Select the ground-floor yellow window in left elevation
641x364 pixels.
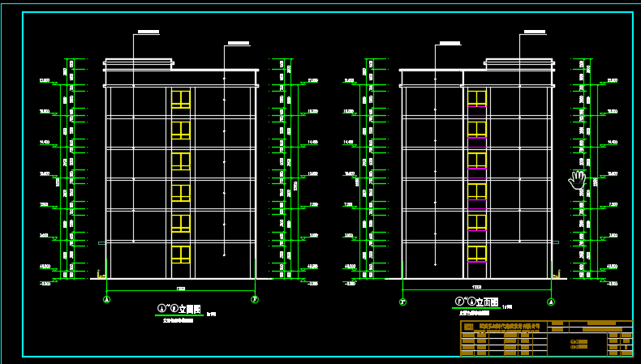(x=180, y=255)
